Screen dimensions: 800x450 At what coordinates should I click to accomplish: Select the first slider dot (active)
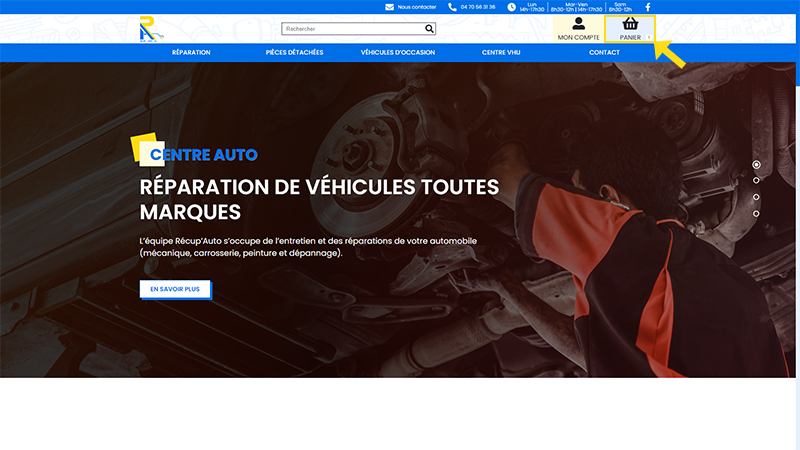756,164
